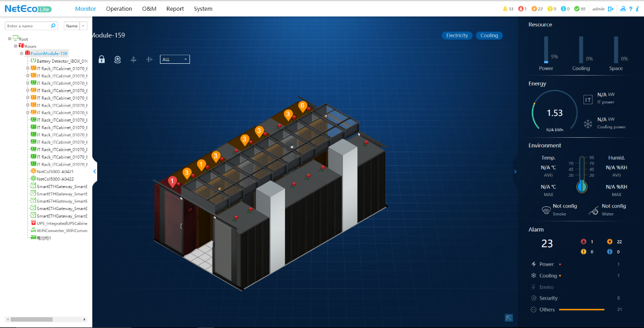Open the Report menu

click(175, 9)
